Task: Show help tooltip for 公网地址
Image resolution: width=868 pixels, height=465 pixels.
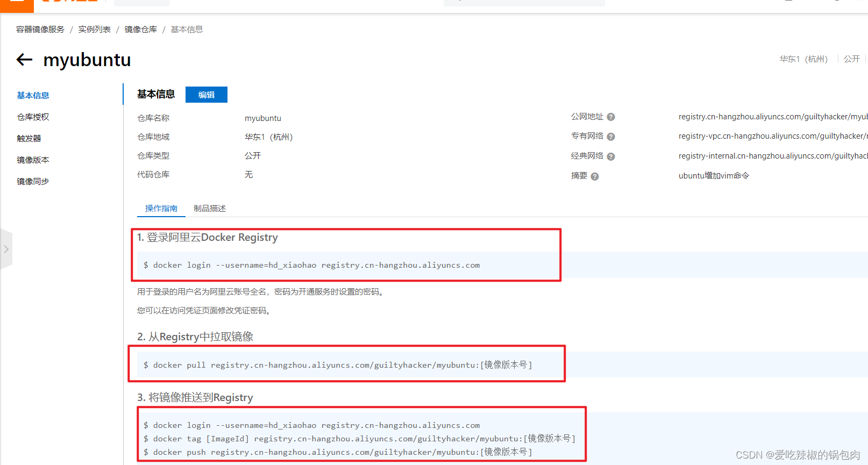Action: point(611,117)
